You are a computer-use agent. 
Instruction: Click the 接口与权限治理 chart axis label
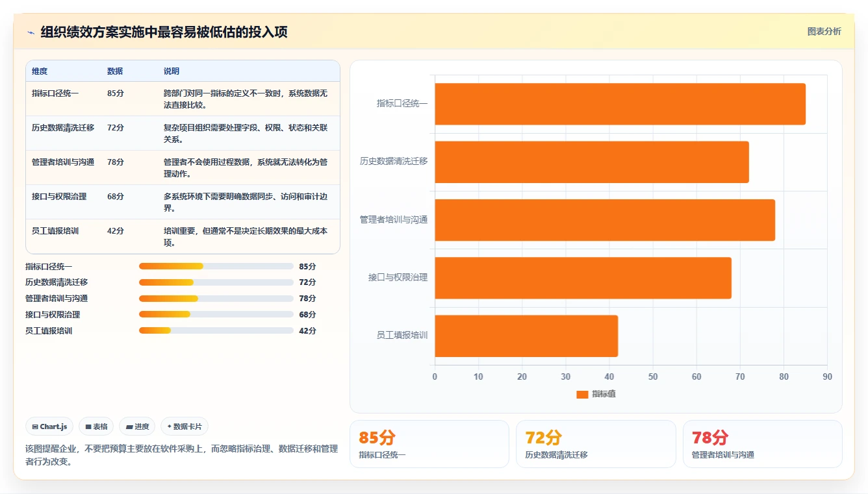398,277
